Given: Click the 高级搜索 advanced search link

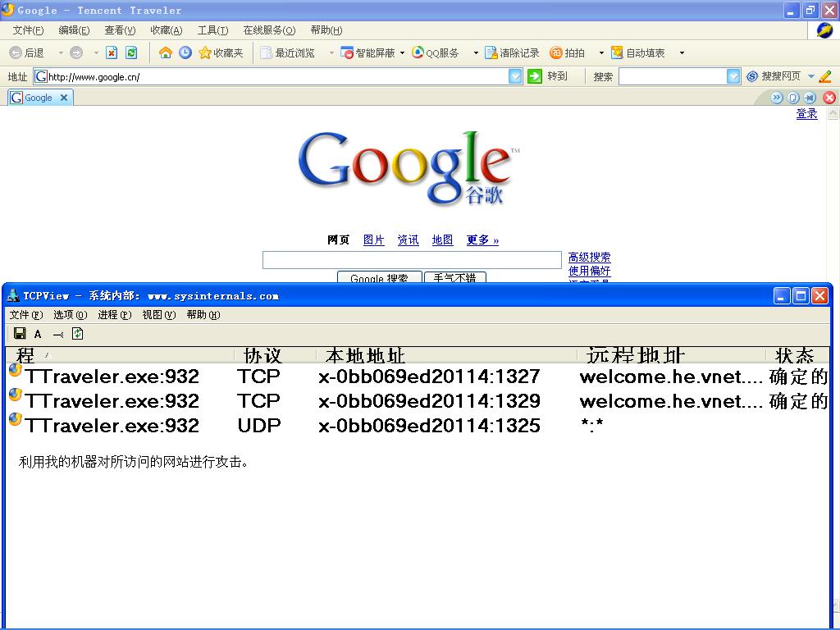Looking at the screenshot, I should pyautogui.click(x=589, y=257).
